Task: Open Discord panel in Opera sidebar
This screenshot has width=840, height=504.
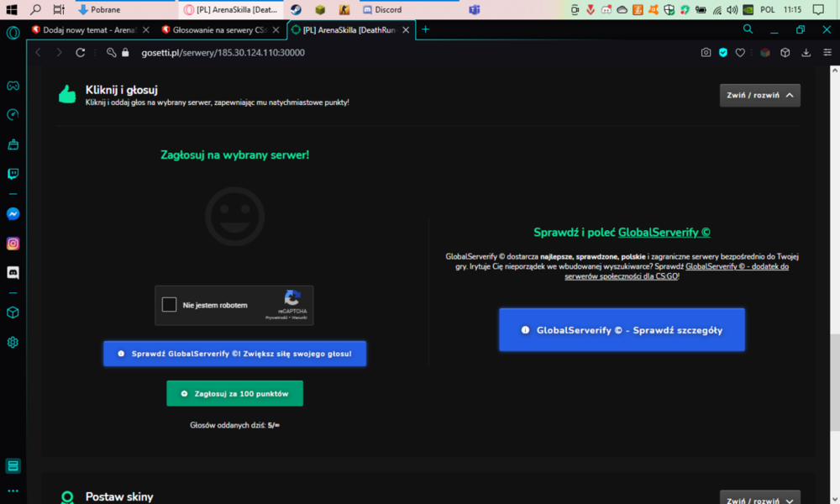Action: pyautogui.click(x=13, y=273)
